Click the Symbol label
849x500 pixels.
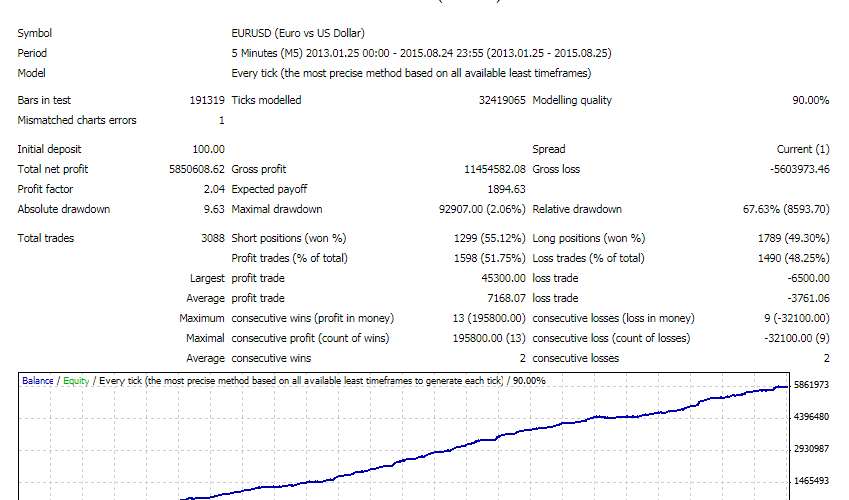[x=35, y=33]
